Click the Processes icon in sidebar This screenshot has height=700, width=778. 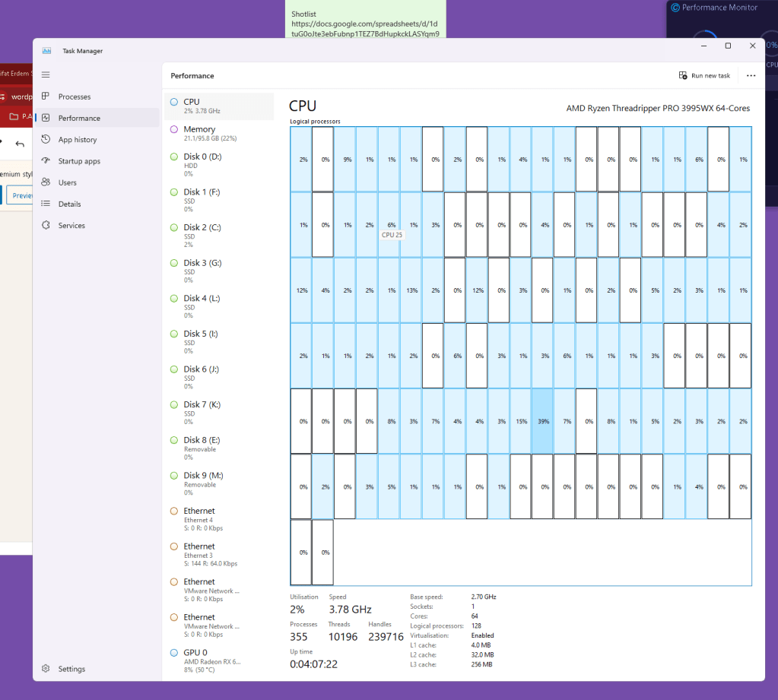point(46,97)
